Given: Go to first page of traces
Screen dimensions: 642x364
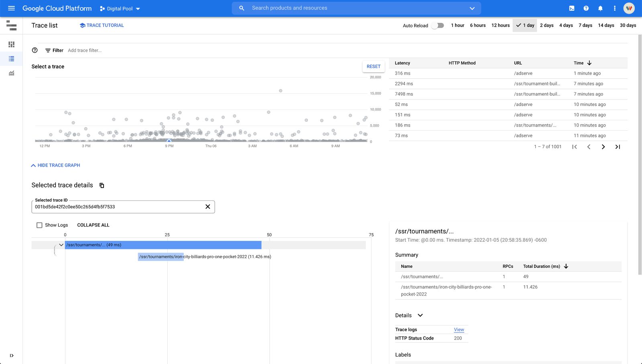Looking at the screenshot, I should pyautogui.click(x=575, y=147).
